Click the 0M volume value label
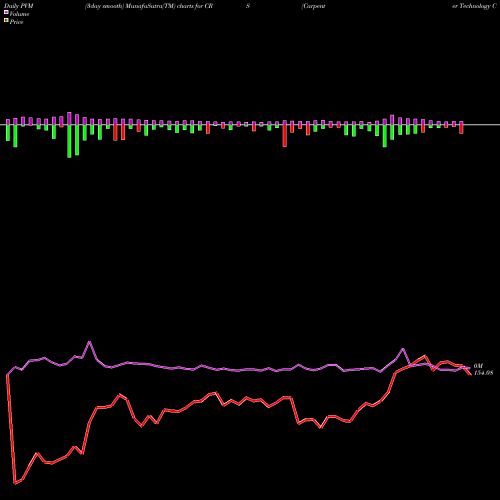This screenshot has width=500, height=500. tap(478, 366)
